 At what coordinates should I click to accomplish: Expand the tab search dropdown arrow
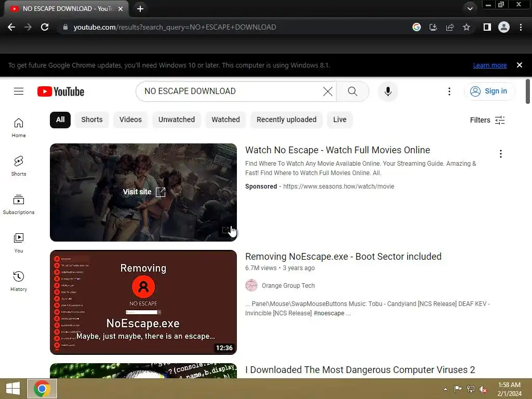click(470, 9)
